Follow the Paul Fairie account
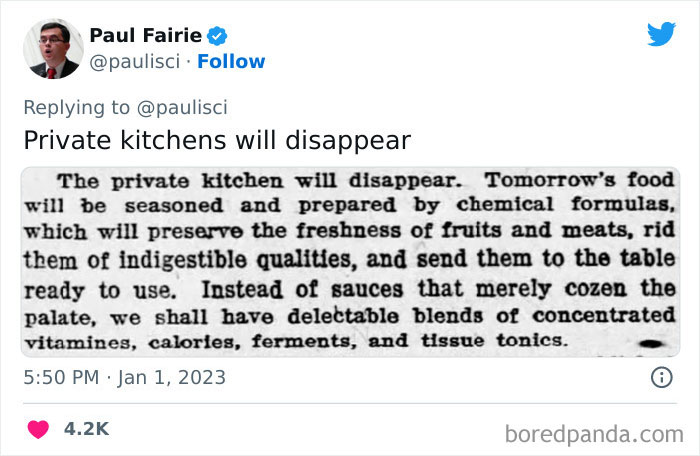 [x=231, y=62]
